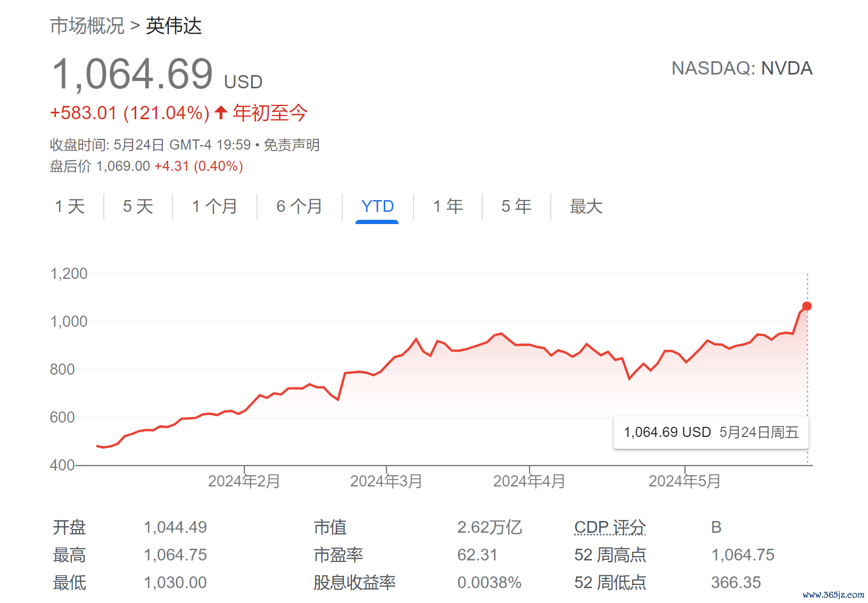Click the 股息收益率 value 0.0038%
Screen dimensions: 868x603
489,582
